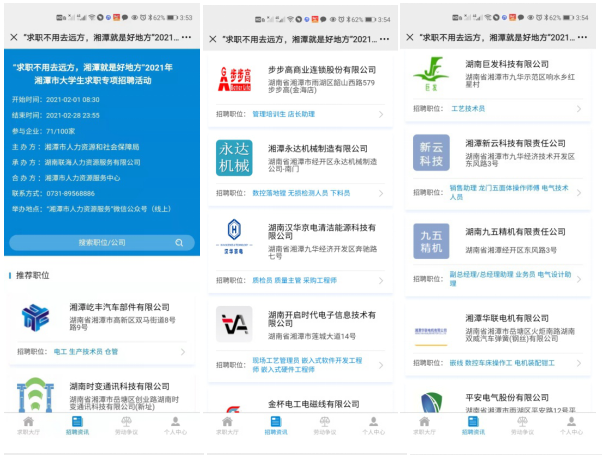Open the 湘潭屹丰汽车部件 company logo
The width and height of the screenshot is (602, 455).
35,317
